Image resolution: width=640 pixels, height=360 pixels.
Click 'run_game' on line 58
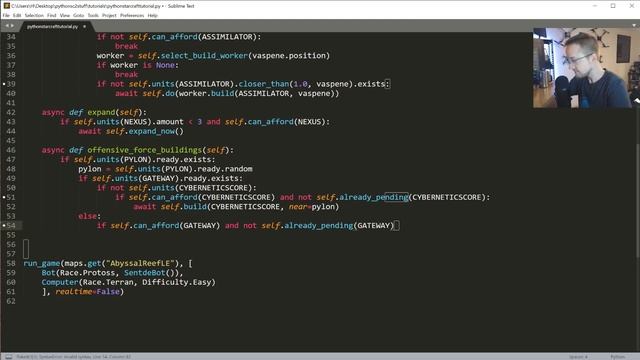click(42, 263)
